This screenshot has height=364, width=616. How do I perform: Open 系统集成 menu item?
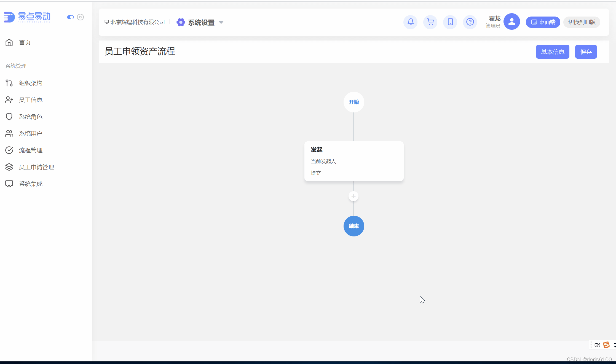point(31,184)
